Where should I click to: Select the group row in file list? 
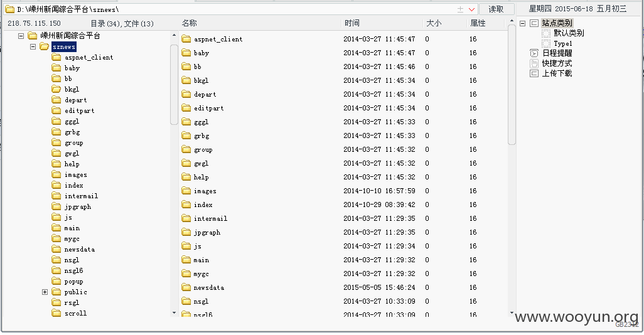[x=343, y=149]
